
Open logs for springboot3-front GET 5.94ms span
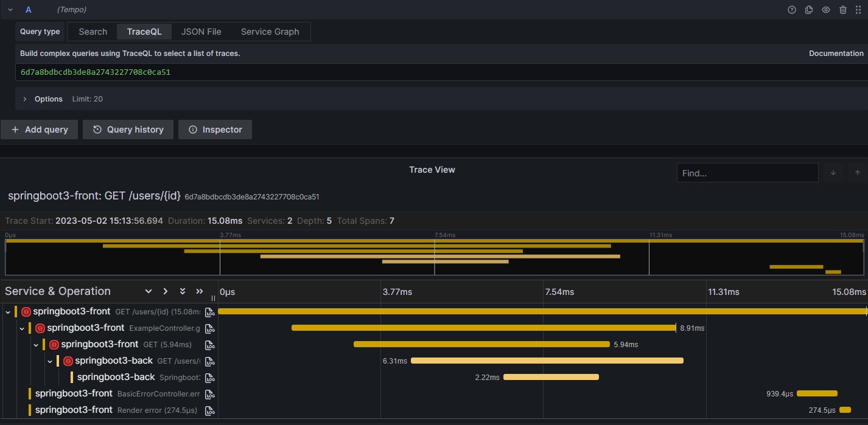coord(210,345)
